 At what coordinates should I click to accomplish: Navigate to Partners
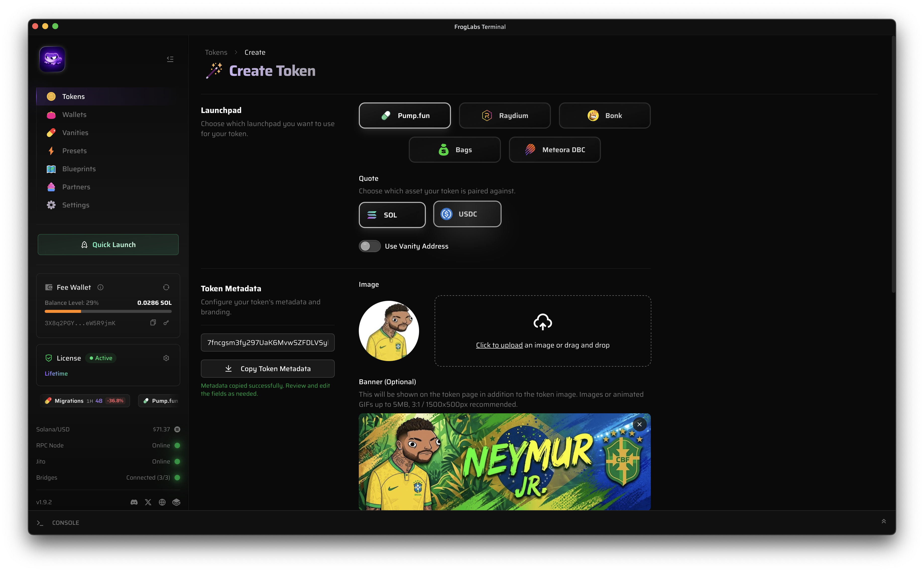point(108,187)
